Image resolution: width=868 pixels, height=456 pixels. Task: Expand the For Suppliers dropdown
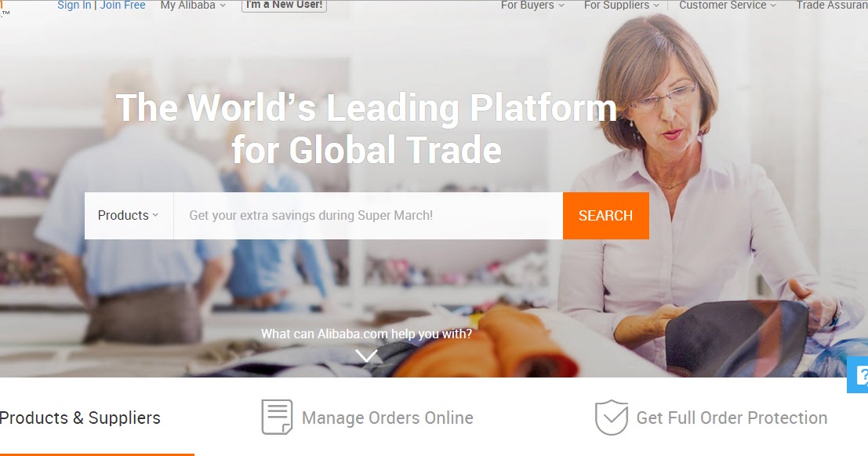click(x=622, y=5)
